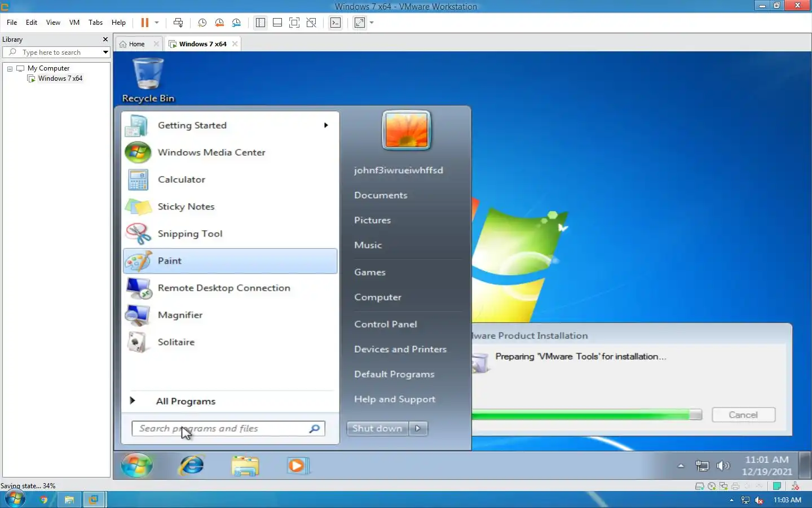The height and width of the screenshot is (508, 812).
Task: Open Windows Explorer in guest taskbar
Action: click(x=245, y=466)
